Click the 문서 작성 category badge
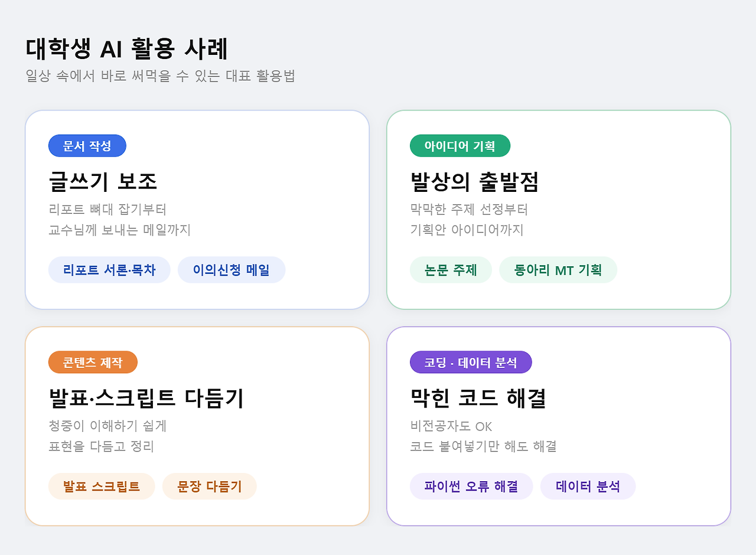756x555 pixels. coord(87,146)
